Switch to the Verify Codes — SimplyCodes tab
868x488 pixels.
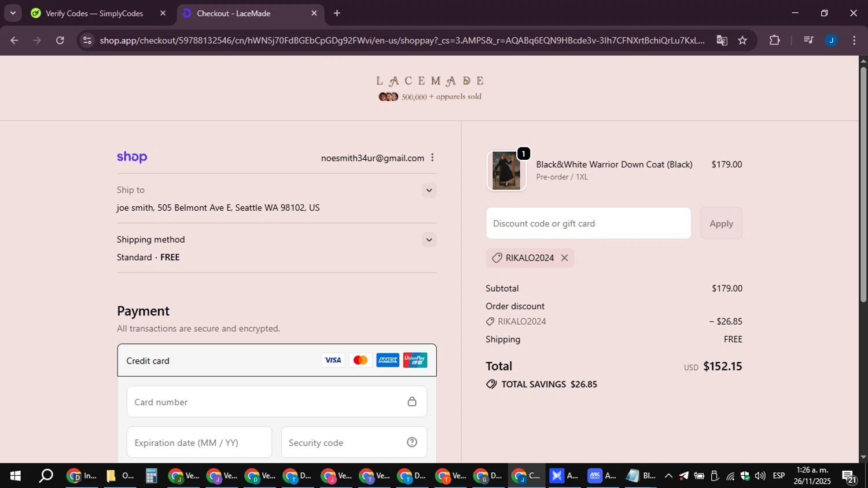(x=94, y=13)
